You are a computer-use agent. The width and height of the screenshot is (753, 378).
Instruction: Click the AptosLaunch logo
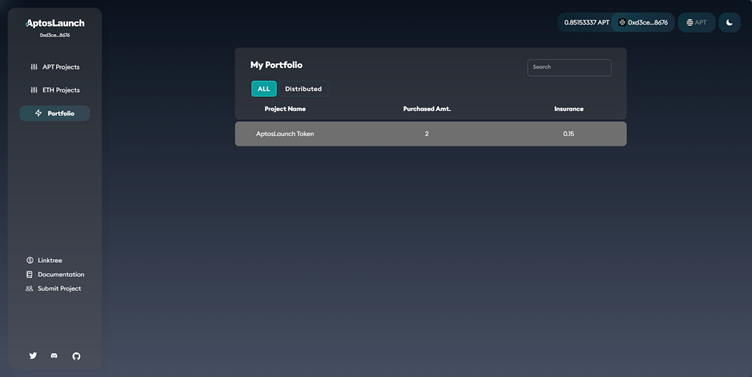coord(55,23)
